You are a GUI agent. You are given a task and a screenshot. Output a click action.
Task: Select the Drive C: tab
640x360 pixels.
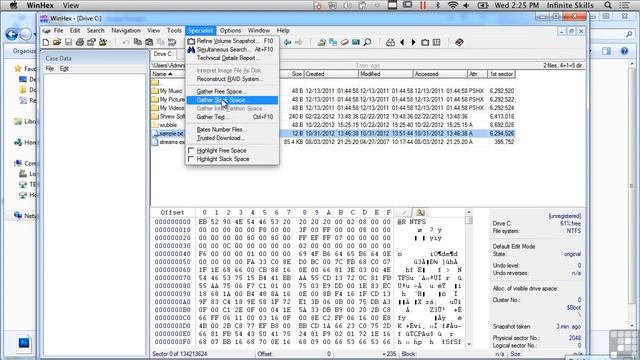click(x=163, y=54)
